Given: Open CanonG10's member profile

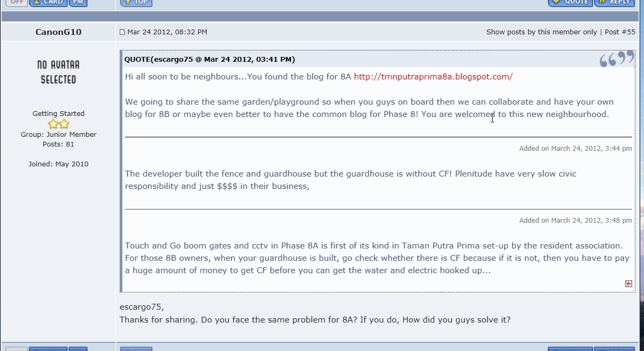Looking at the screenshot, I should 58,32.
